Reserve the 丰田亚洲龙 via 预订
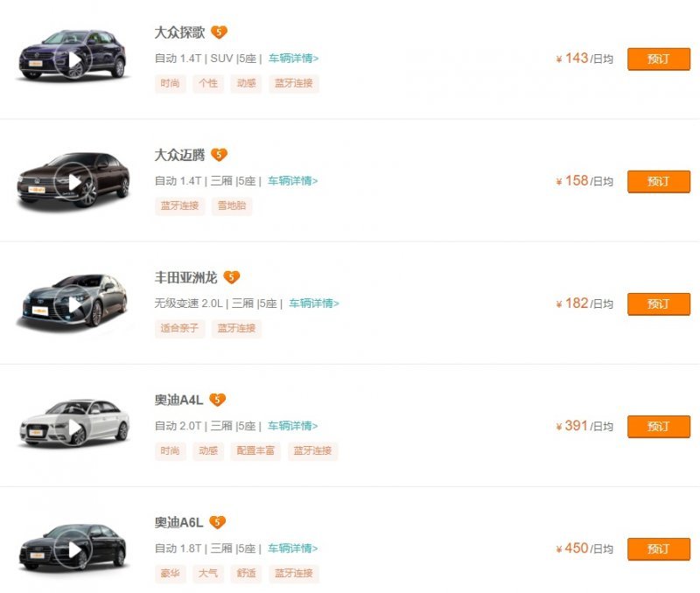 click(658, 303)
